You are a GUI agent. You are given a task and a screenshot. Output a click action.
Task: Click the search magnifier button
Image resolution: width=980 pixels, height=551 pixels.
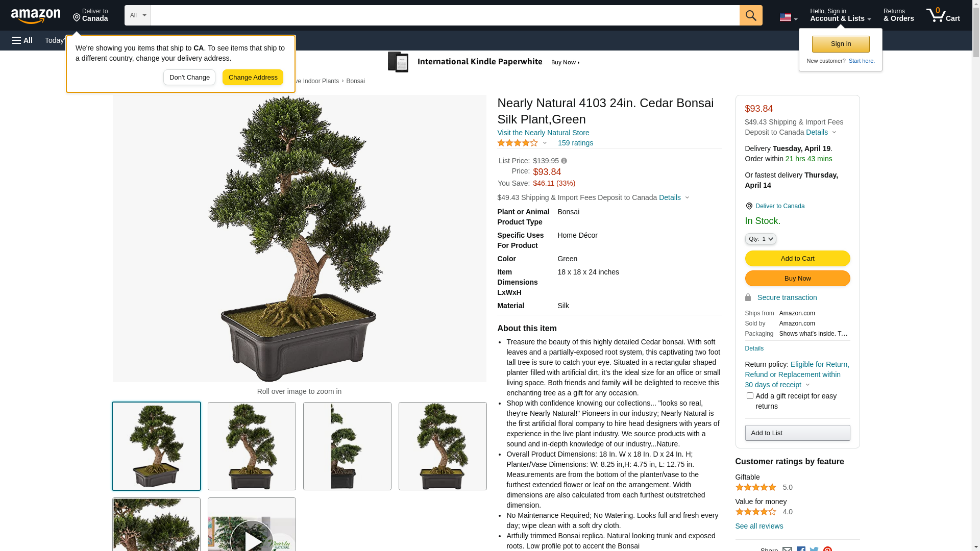coord(751,15)
